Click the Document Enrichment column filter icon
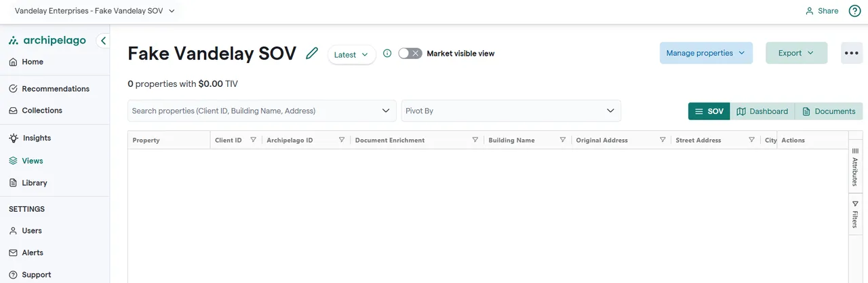The image size is (868, 283). point(475,140)
